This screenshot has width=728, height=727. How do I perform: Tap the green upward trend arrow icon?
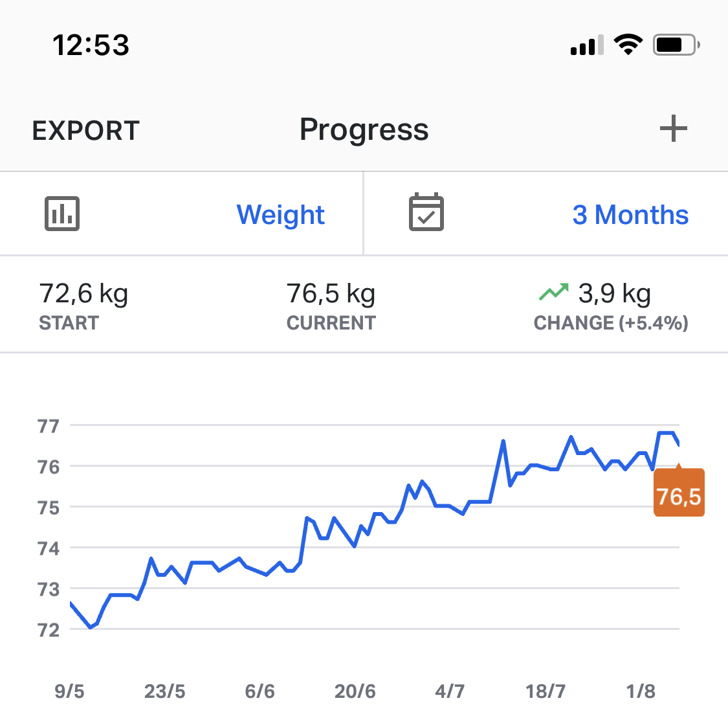coord(553,292)
